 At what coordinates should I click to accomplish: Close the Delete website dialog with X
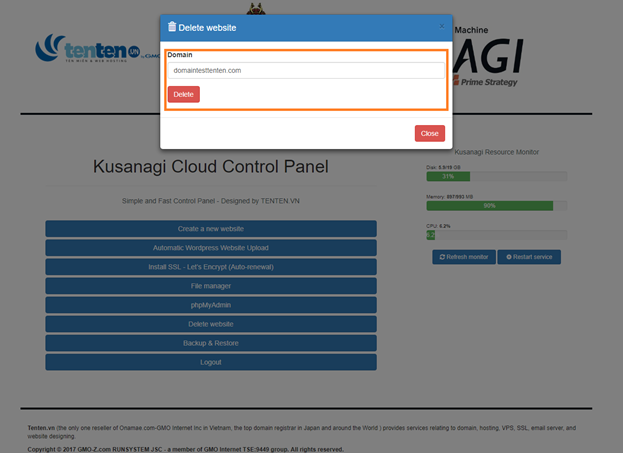click(x=442, y=27)
